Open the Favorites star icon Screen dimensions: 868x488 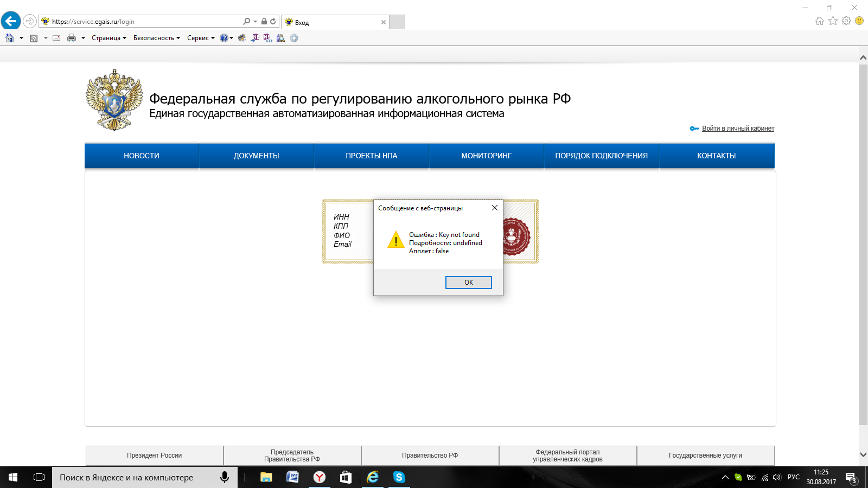[833, 21]
